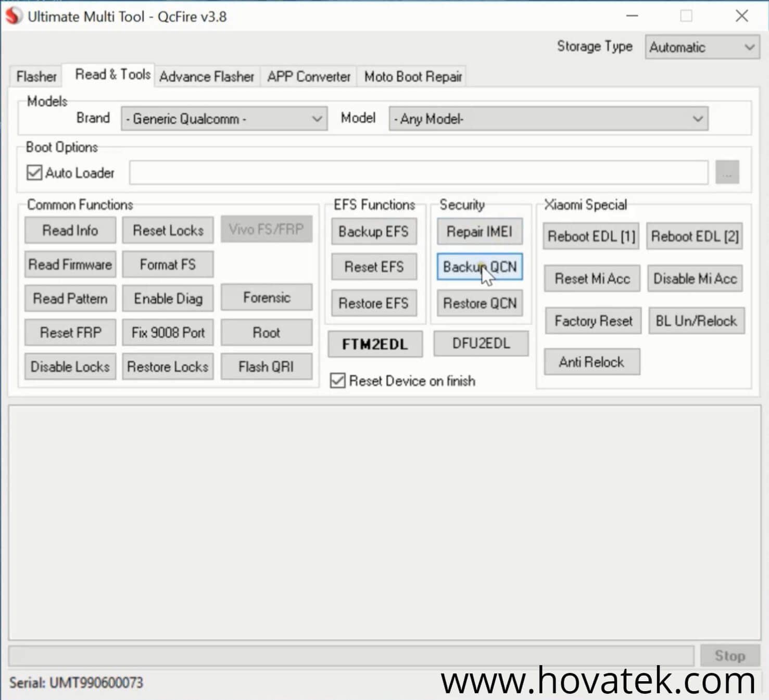The image size is (769, 700).
Task: Open the APP Converter tab
Action: [309, 77]
